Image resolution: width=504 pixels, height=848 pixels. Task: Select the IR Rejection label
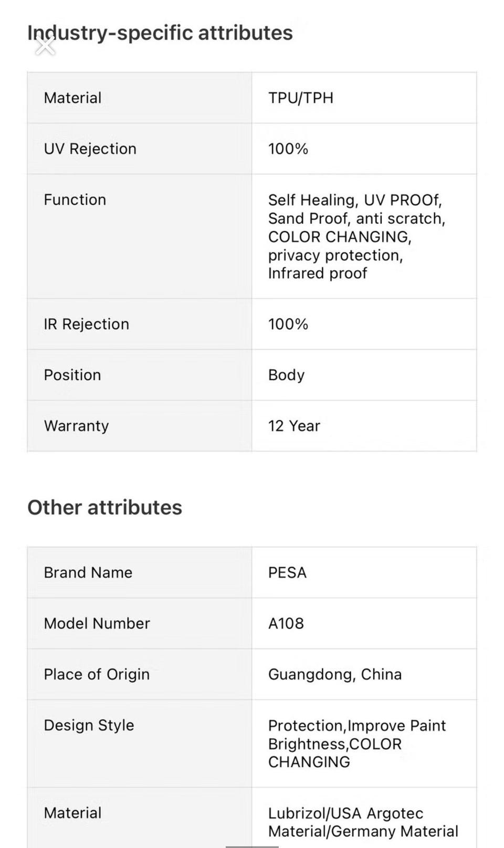tap(87, 324)
